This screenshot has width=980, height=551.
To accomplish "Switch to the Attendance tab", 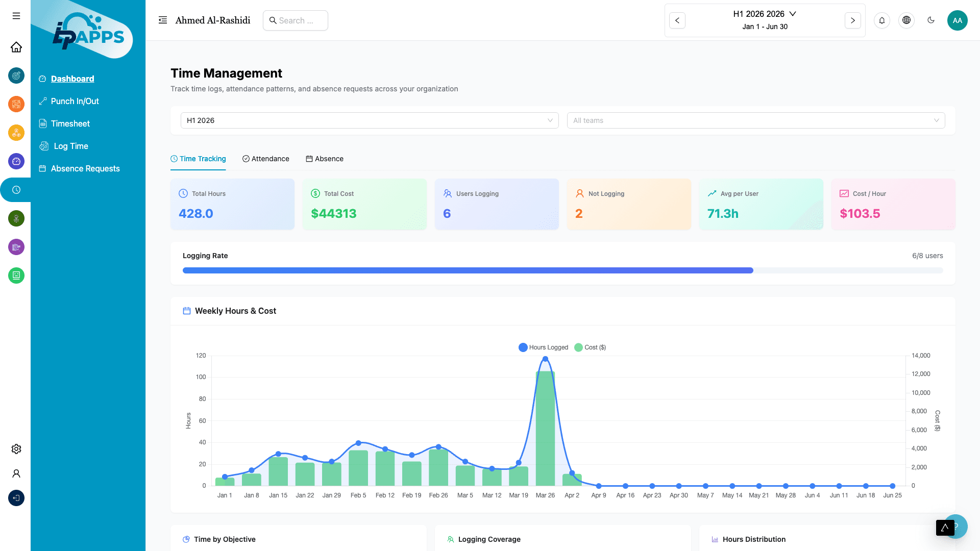I will pos(265,159).
